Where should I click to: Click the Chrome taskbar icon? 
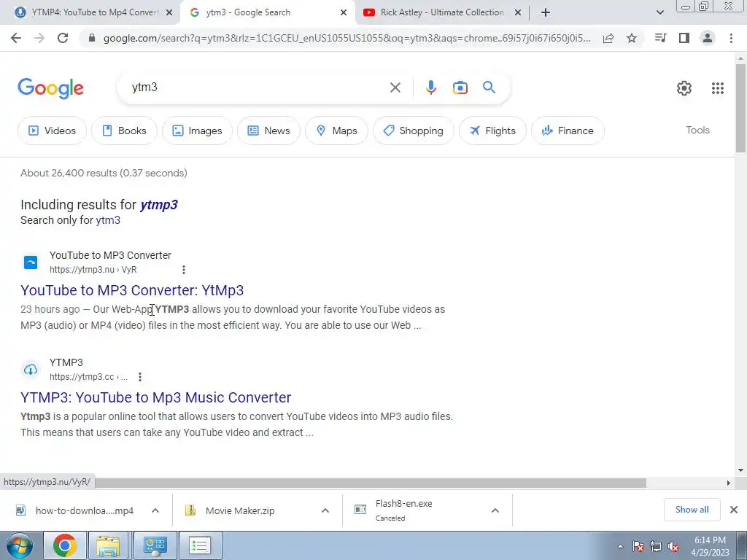(x=65, y=545)
